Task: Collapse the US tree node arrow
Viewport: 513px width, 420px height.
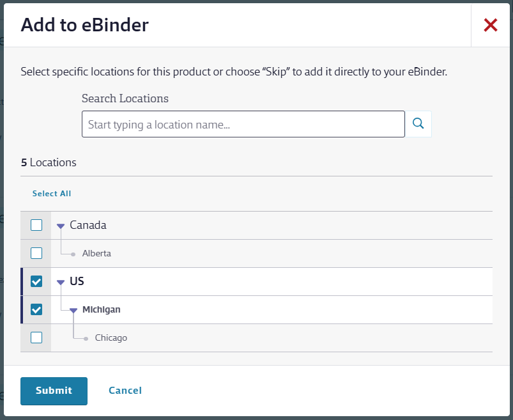Action: coord(61,282)
